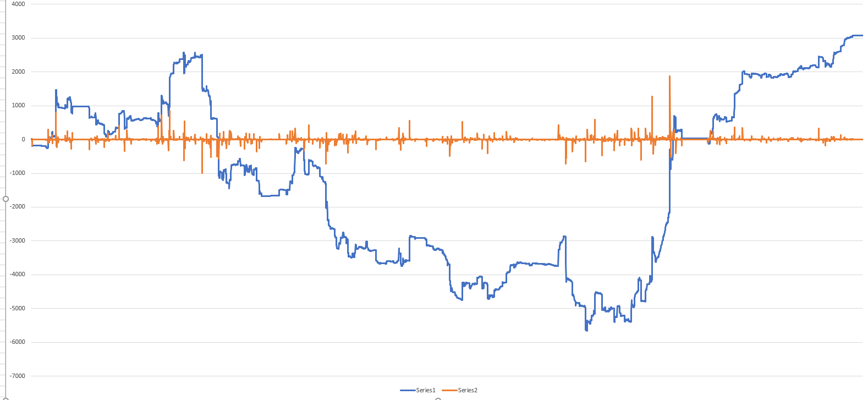Viewport: 868px width, 400px height.
Task: Click the chart's left-middle sizing handle
Action: click(6, 199)
